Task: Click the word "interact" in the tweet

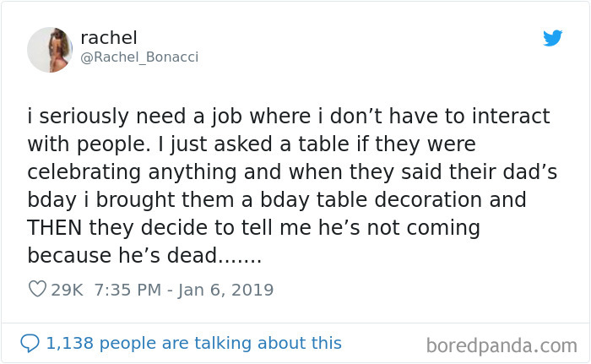Action: click(505, 116)
